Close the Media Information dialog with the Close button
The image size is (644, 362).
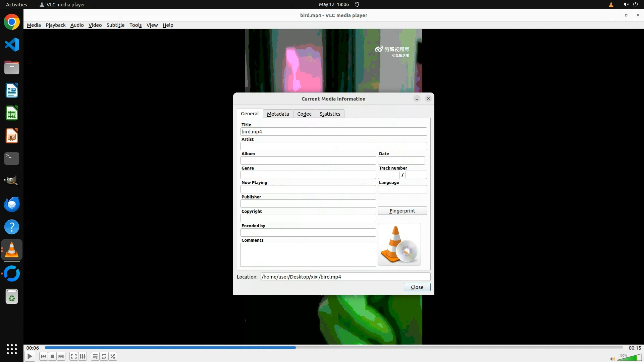tap(417, 287)
